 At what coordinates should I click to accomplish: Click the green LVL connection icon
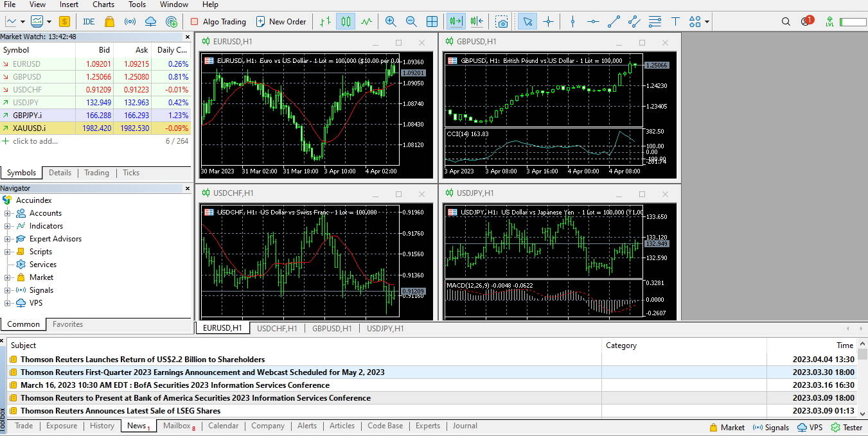point(830,21)
